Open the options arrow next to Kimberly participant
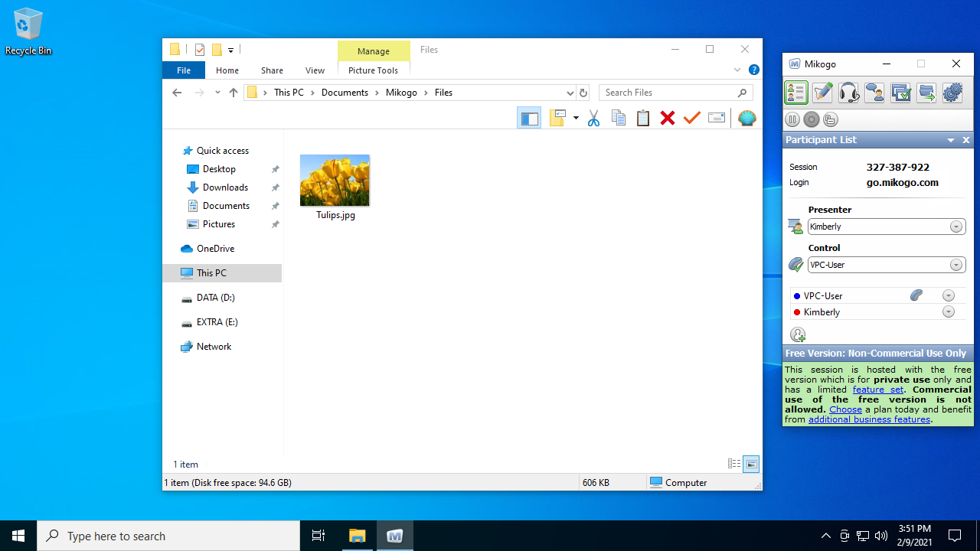The height and width of the screenshot is (551, 980). (x=949, y=312)
